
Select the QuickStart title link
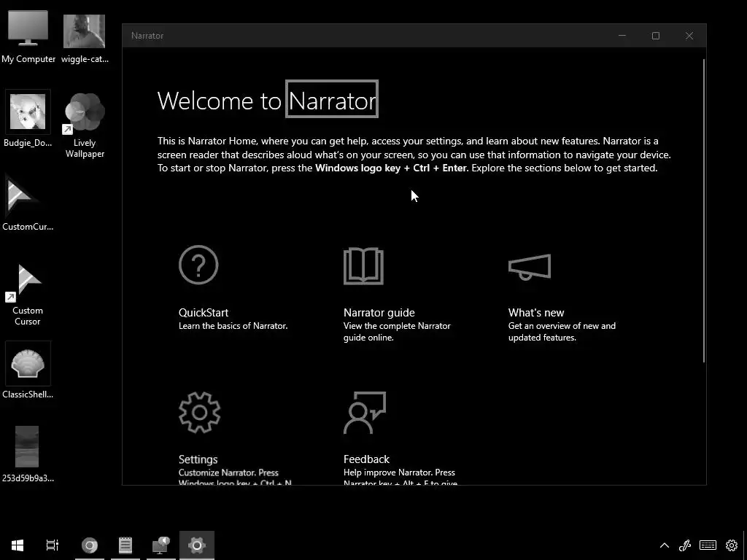[204, 312]
